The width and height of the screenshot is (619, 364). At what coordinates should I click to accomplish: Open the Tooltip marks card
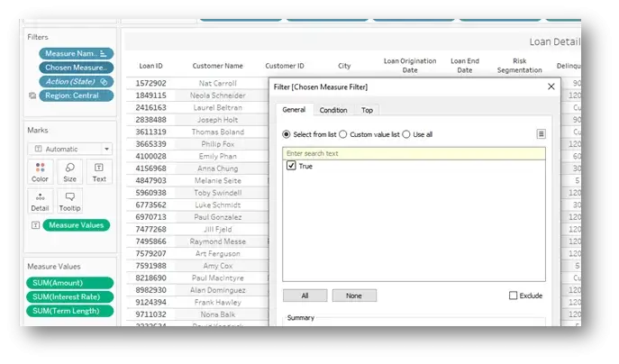(70, 201)
